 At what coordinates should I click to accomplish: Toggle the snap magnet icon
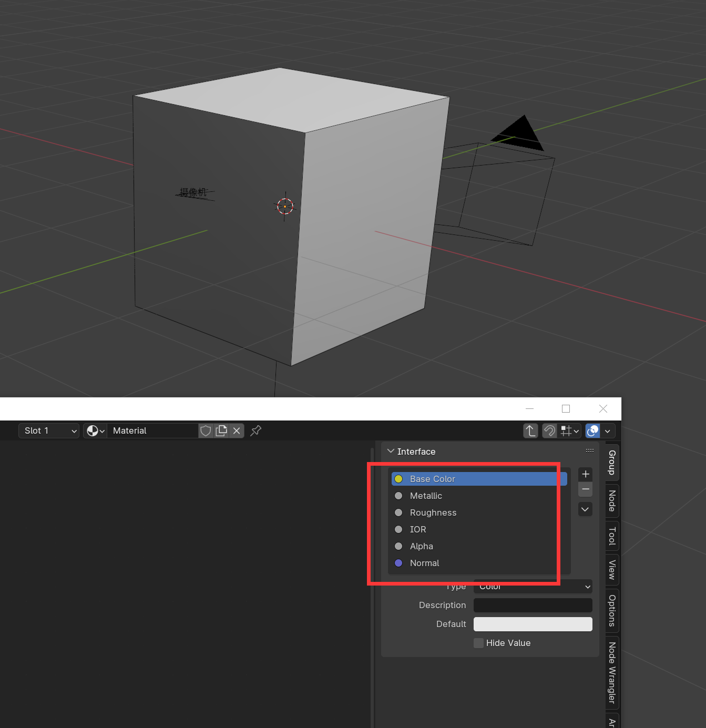click(x=549, y=431)
